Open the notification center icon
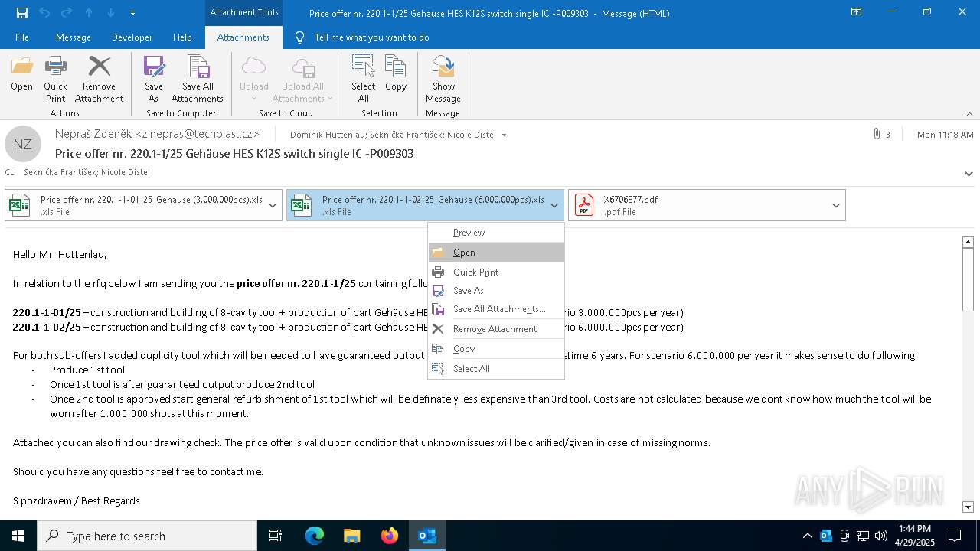Viewport: 980px width, 551px height. [955, 536]
